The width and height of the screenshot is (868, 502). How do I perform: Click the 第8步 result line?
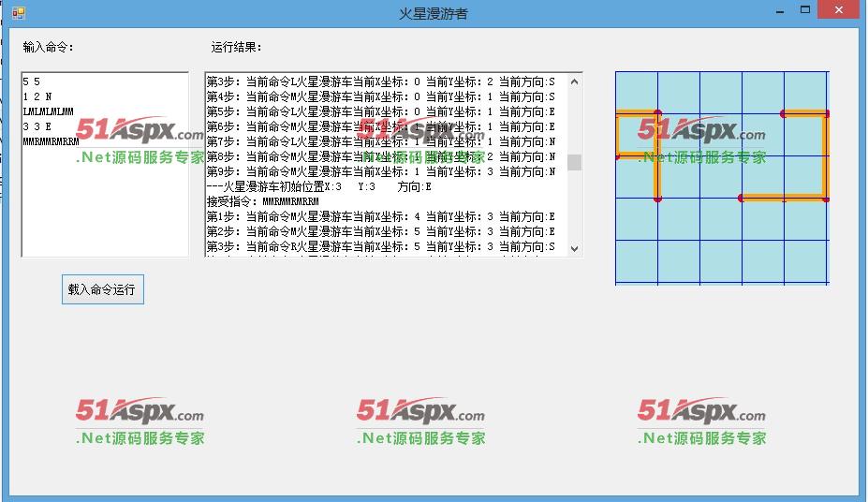(381, 156)
